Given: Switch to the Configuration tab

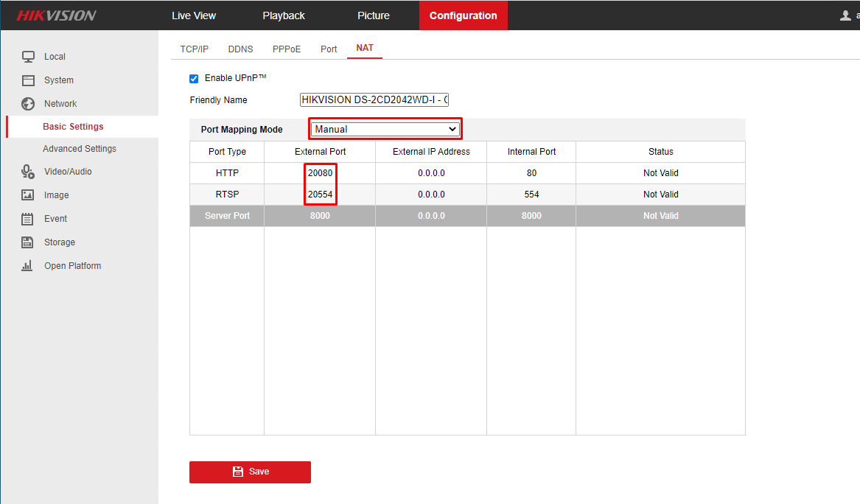Looking at the screenshot, I should 463,15.
